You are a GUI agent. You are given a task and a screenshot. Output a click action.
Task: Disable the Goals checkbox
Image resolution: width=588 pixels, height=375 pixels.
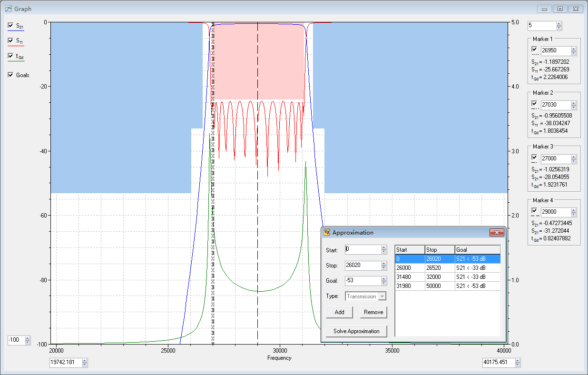[x=11, y=75]
